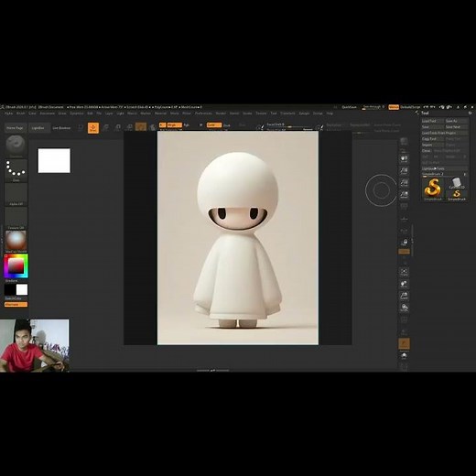Image resolution: width=476 pixels, height=476 pixels.
Task: Toggle the Menus button in title bar
Action: [x=394, y=107]
